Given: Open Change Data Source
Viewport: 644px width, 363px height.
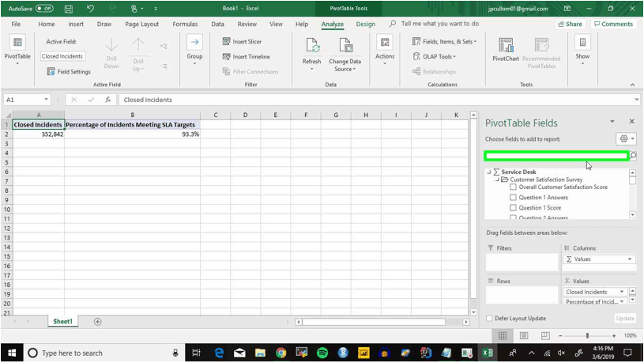Looking at the screenshot, I should (345, 55).
